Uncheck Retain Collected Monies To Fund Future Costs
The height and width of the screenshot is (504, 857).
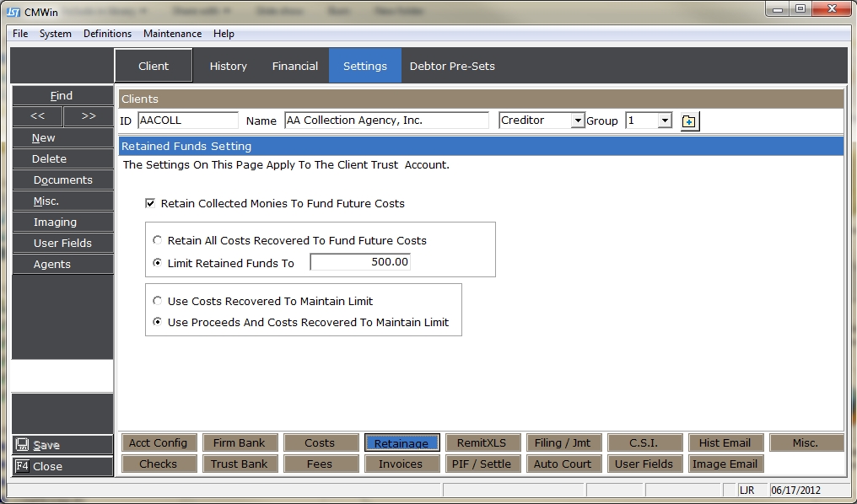(151, 203)
